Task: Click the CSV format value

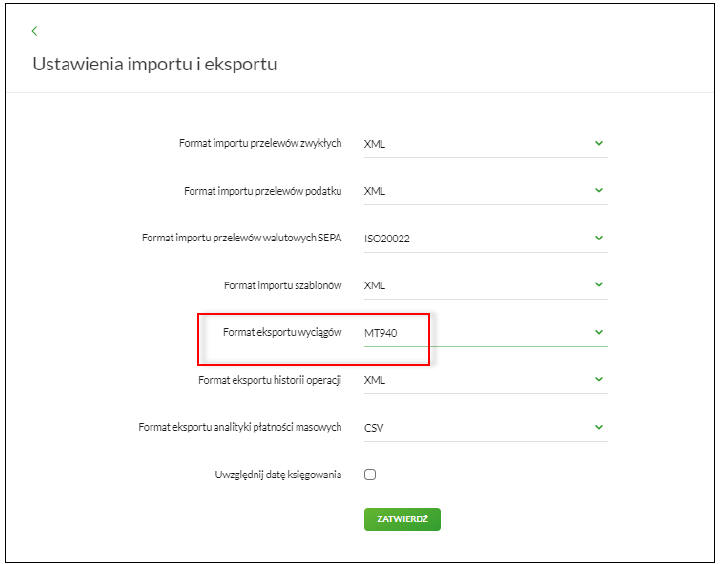Action: coord(374,428)
